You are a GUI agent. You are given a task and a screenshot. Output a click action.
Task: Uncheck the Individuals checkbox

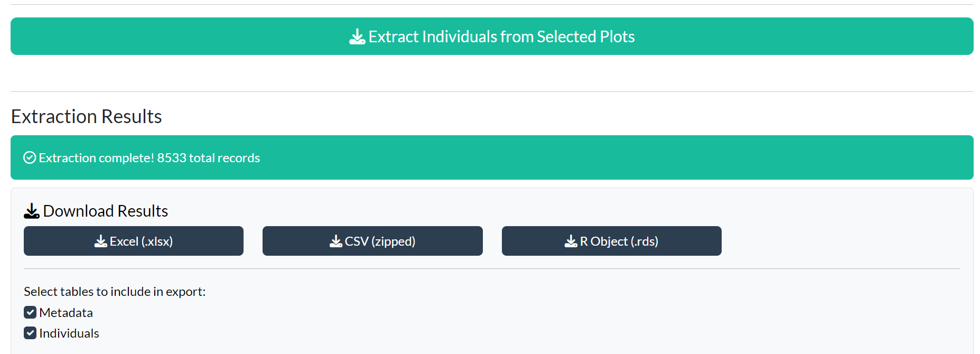pyautogui.click(x=30, y=333)
